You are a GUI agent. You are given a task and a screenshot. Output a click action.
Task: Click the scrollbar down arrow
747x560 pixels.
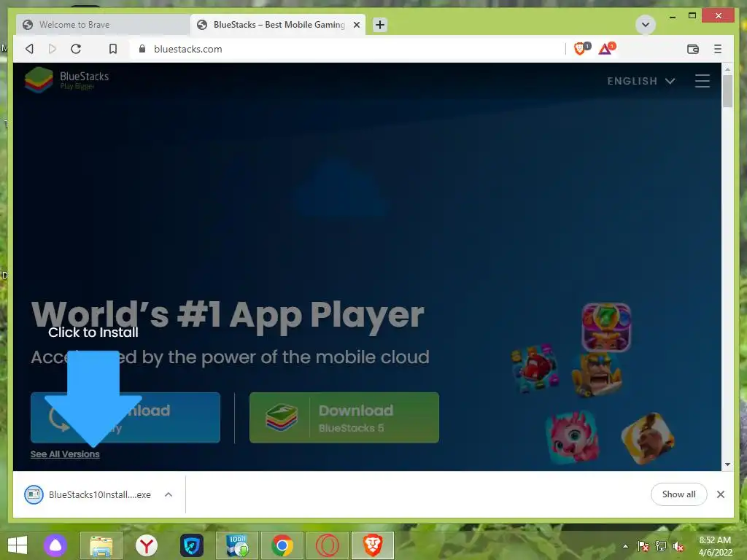[x=727, y=464]
